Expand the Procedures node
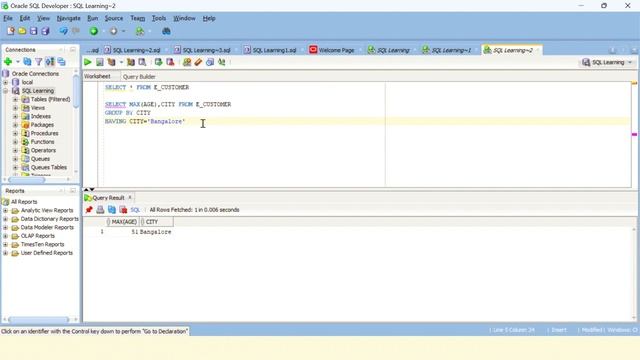The image size is (640, 360). (16, 133)
